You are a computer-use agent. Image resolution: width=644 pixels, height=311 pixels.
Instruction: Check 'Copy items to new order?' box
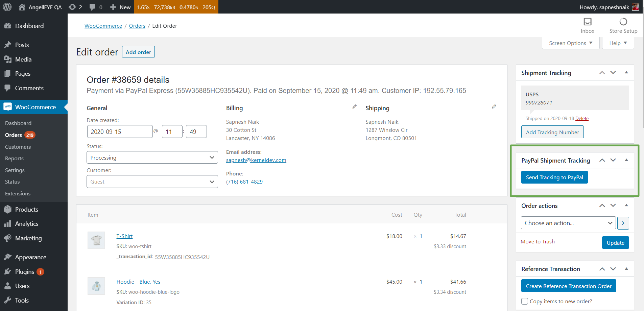525,301
